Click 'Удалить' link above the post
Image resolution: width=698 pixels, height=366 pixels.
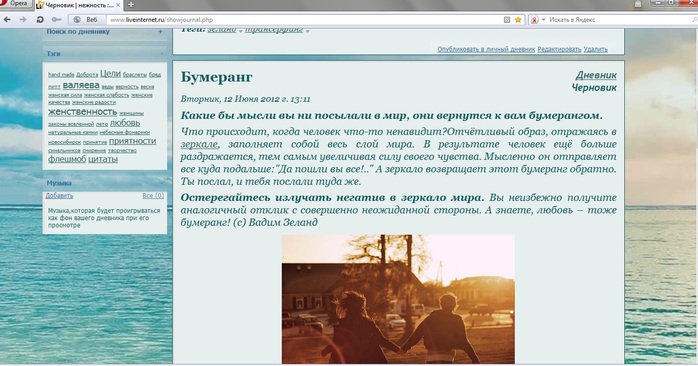pos(596,49)
